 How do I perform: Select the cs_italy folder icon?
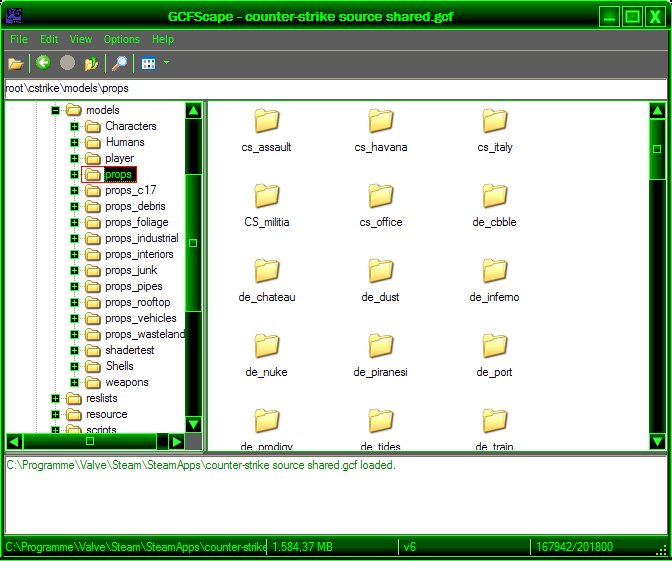coord(495,120)
